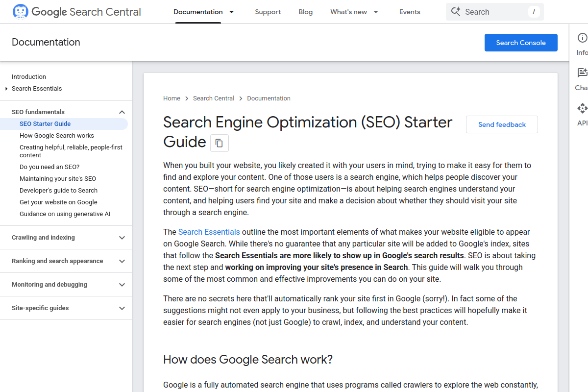The width and height of the screenshot is (588, 392).
Task: Open the Documentation dropdown arrow
Action: (231, 12)
